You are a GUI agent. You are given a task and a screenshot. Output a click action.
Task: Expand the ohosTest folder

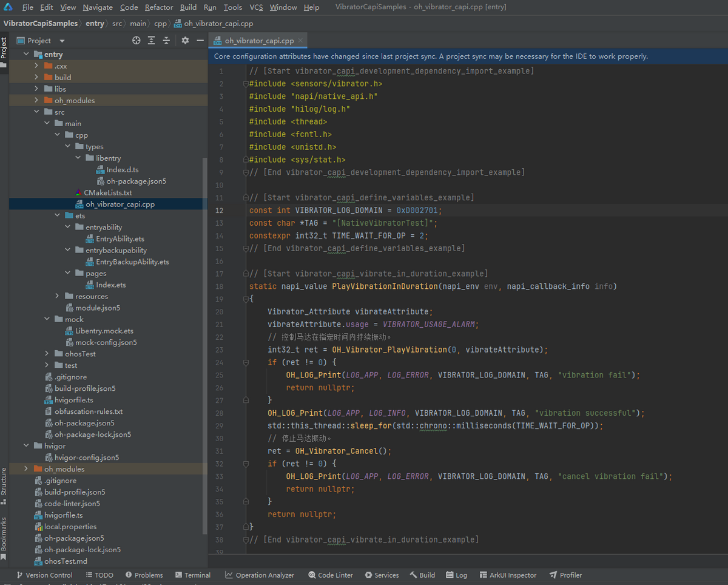47,354
